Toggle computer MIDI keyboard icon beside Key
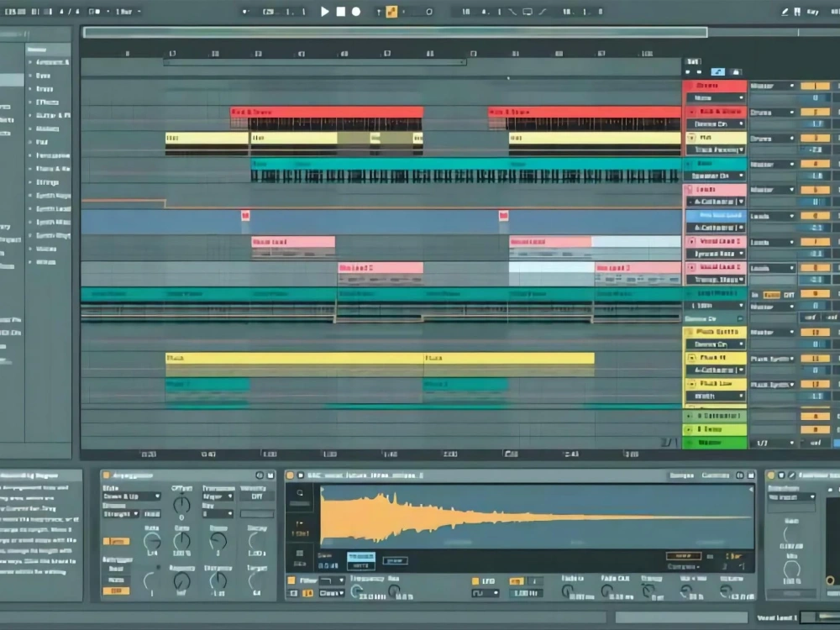Image resolution: width=840 pixels, height=630 pixels. click(798, 11)
